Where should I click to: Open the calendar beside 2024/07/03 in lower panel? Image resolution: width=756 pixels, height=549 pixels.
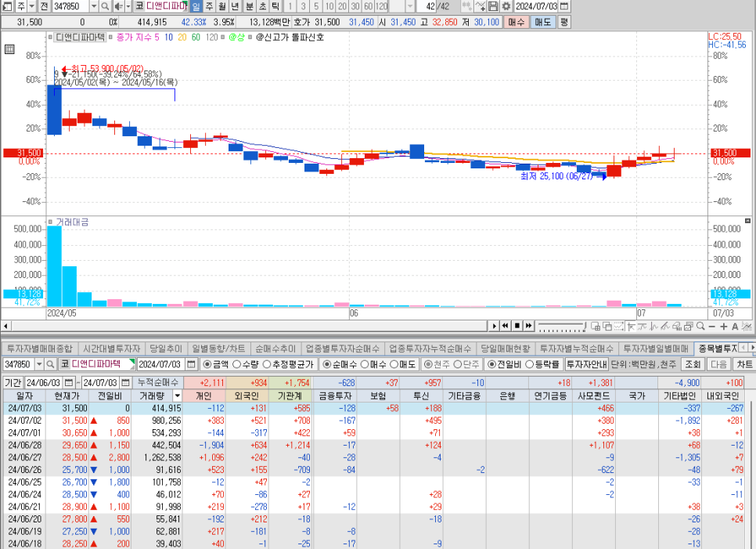point(191,364)
